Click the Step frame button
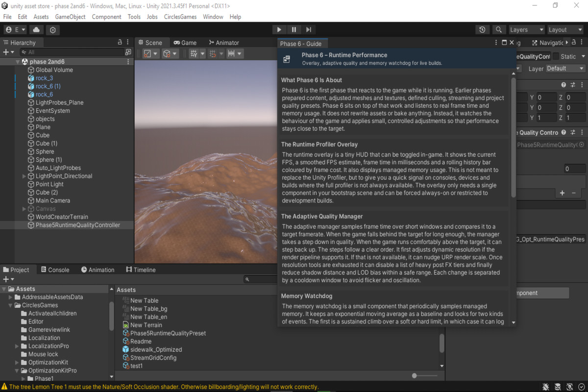The width and height of the screenshot is (588, 392). tap(308, 30)
